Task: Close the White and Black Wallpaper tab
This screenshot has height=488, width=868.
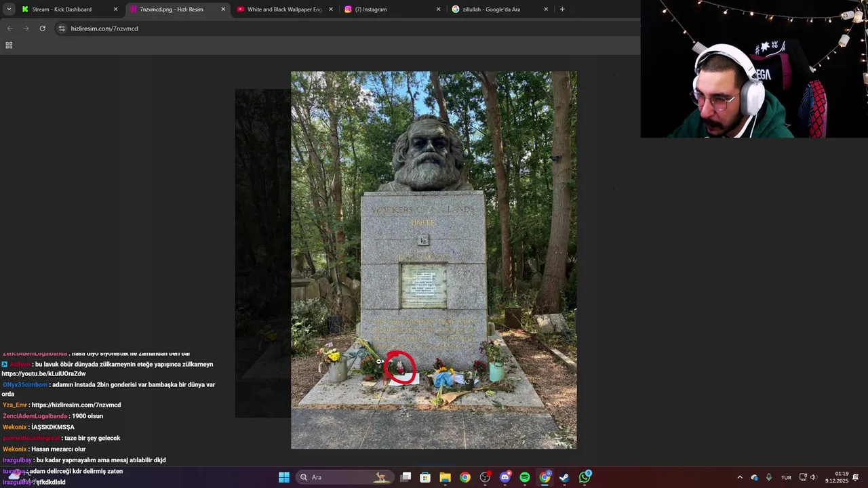Action: [331, 9]
